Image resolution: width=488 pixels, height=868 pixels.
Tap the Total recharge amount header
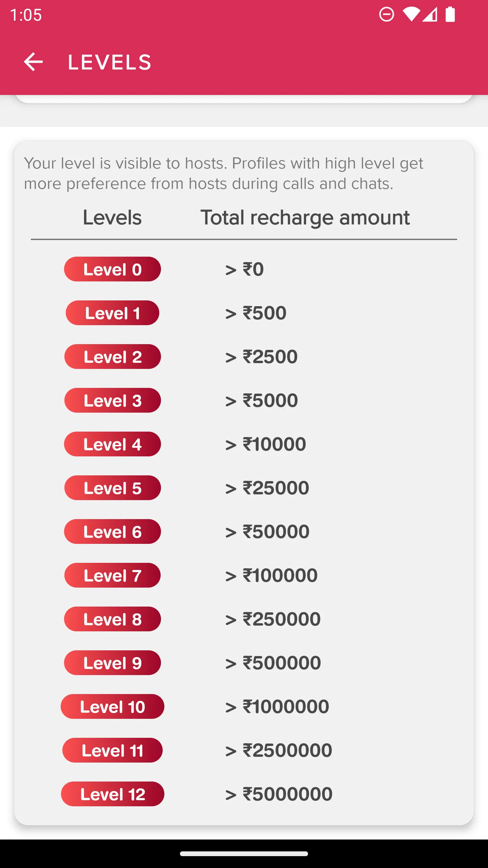tap(305, 218)
